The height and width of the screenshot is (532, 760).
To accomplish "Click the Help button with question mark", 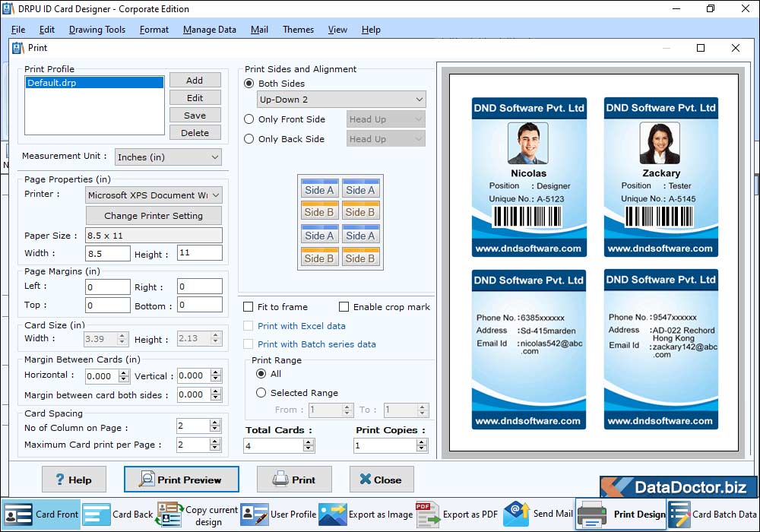I will (74, 480).
